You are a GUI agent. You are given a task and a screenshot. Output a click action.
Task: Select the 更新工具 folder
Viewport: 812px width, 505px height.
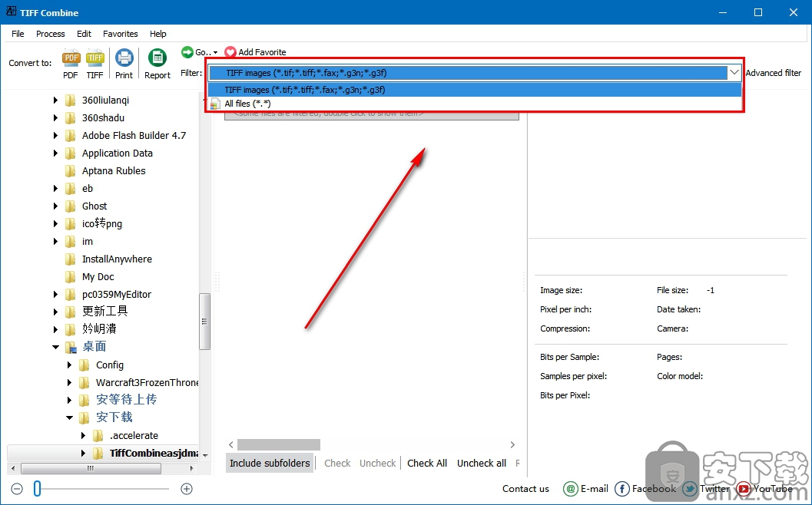pos(104,311)
